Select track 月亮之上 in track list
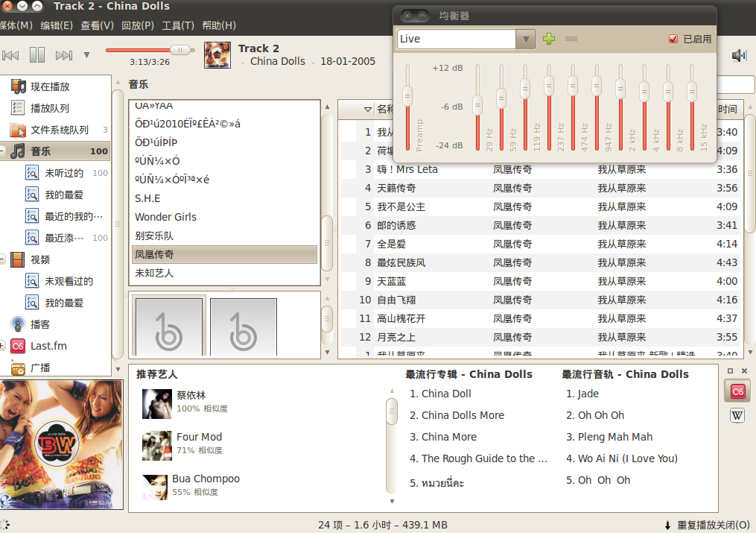This screenshot has width=756, height=533. (x=540, y=337)
